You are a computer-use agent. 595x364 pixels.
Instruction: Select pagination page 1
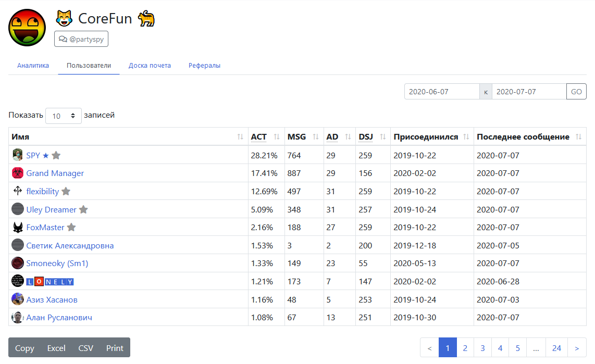coord(448,348)
